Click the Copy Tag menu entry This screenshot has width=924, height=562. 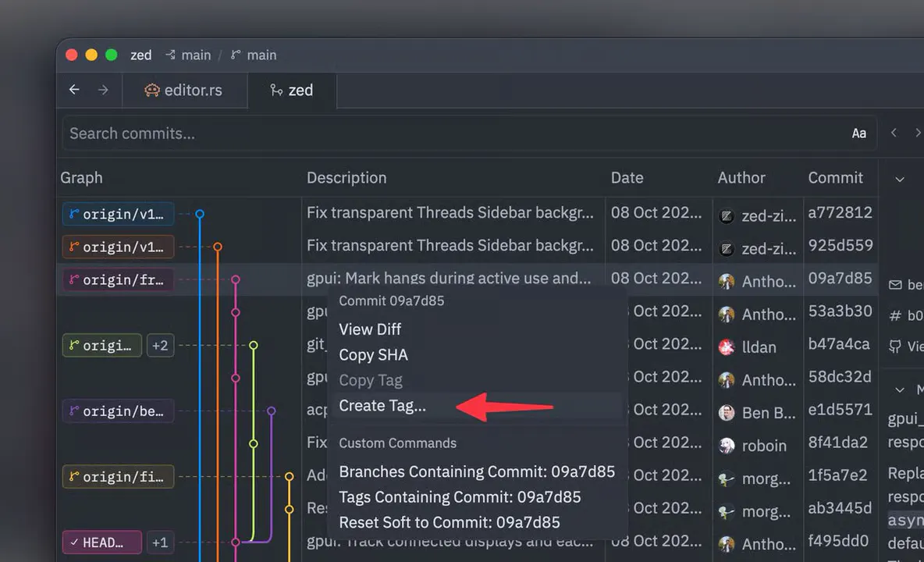[371, 380]
